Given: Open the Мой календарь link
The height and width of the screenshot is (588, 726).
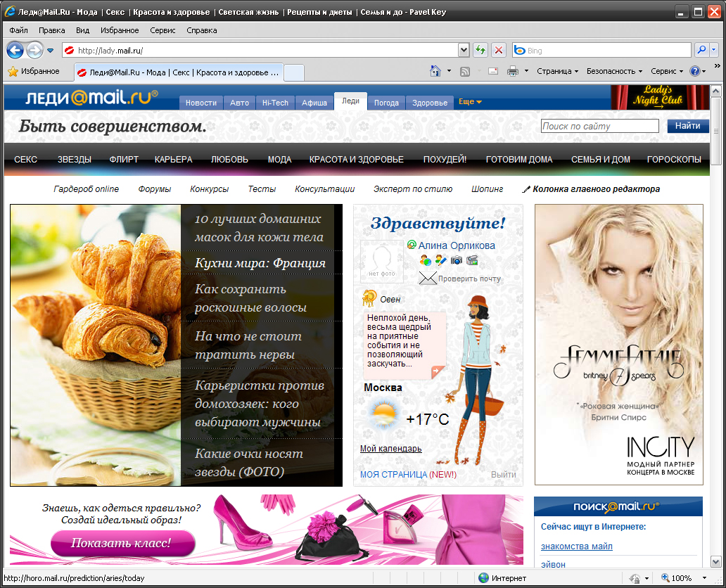Looking at the screenshot, I should [390, 448].
